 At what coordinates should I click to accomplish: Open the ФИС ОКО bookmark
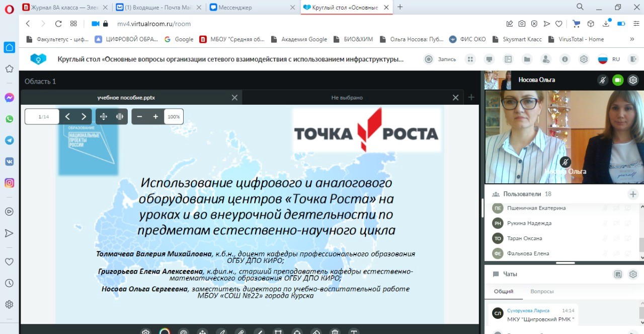click(468, 39)
